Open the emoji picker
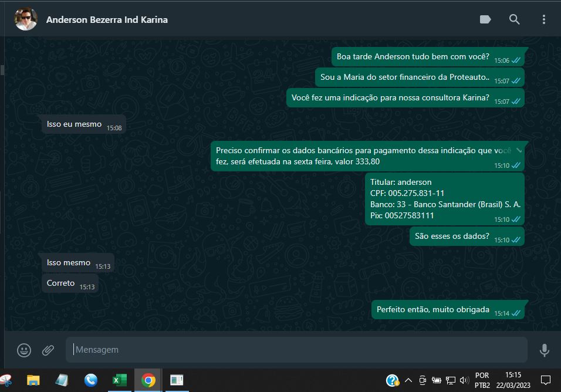 click(24, 350)
